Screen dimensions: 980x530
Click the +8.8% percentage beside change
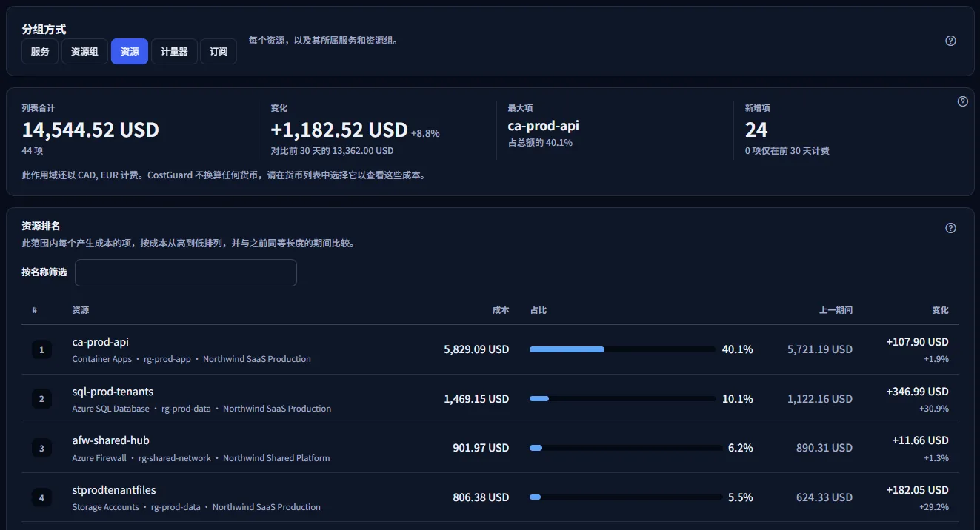click(x=425, y=134)
